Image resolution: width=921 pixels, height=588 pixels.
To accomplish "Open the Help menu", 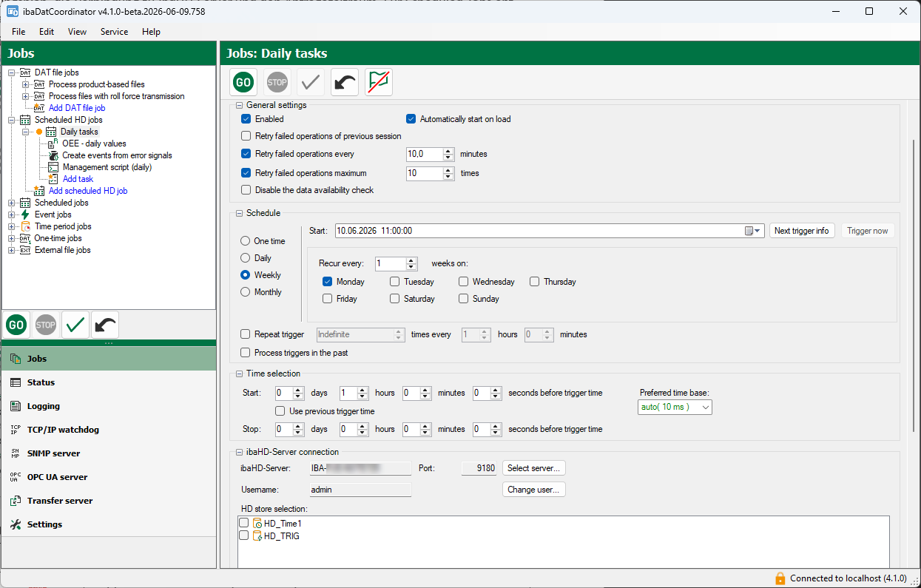I will [151, 32].
